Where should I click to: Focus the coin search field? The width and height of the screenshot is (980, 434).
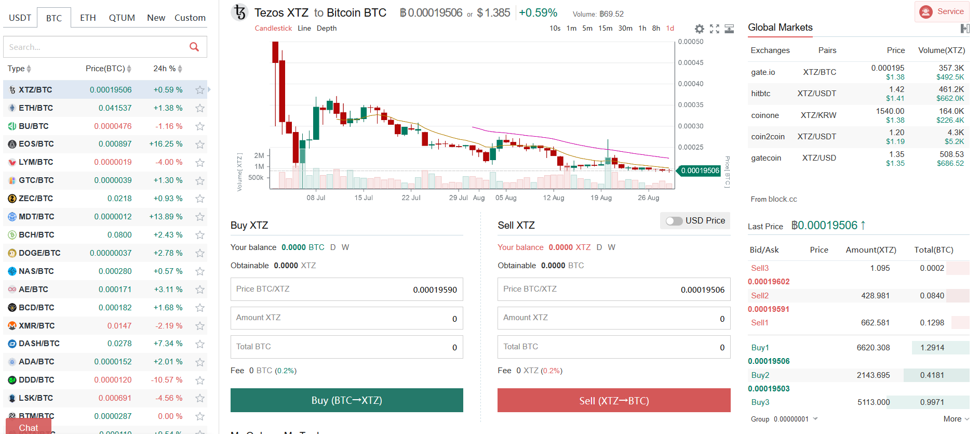(105, 47)
